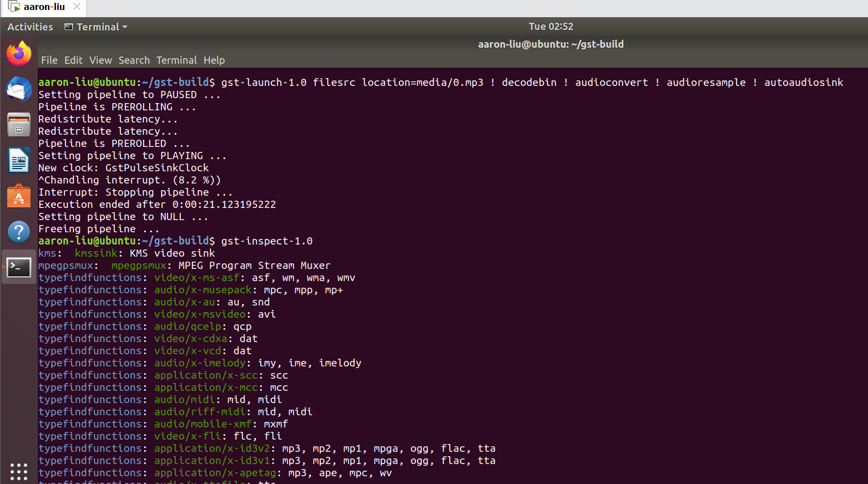Expand the Terminal app menu dropdown

pos(96,27)
